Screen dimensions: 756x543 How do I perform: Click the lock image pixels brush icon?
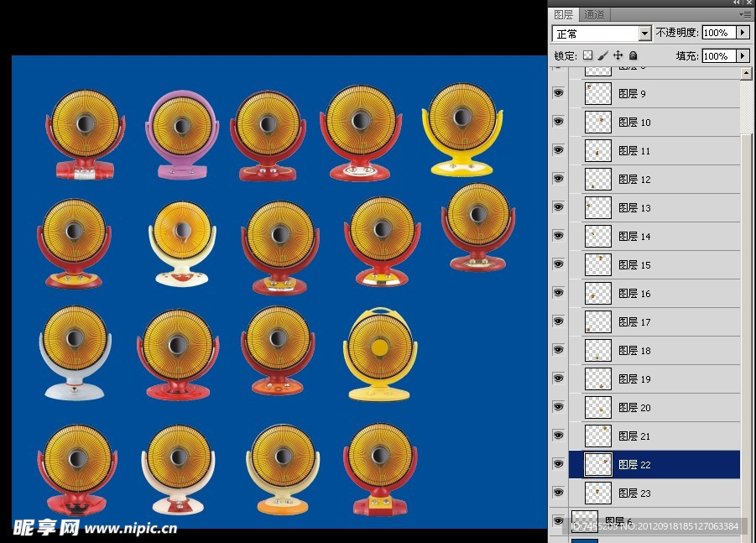602,55
